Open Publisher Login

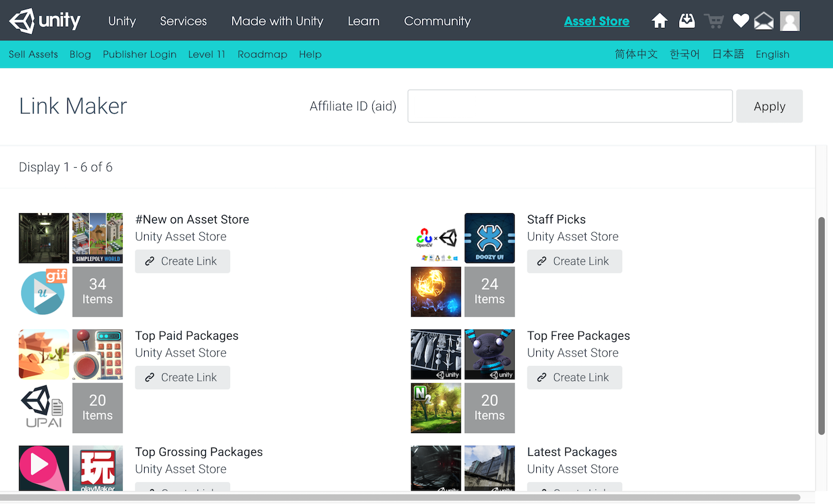pos(139,54)
